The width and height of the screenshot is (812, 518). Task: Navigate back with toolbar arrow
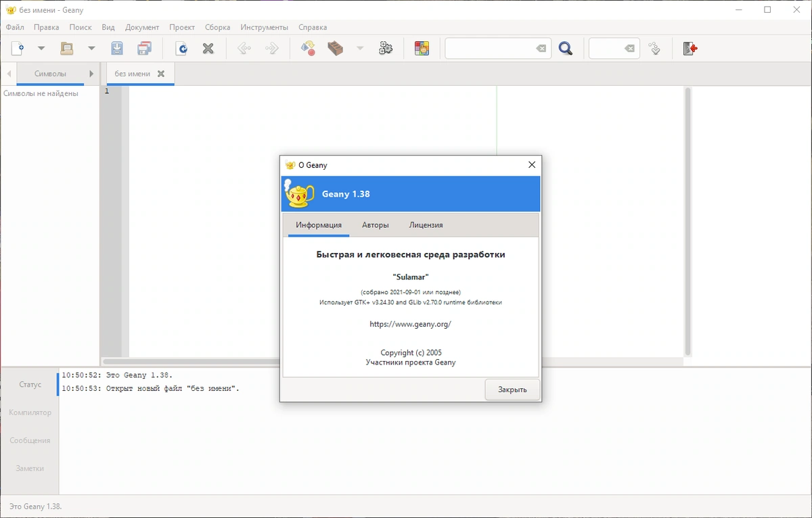tap(244, 49)
